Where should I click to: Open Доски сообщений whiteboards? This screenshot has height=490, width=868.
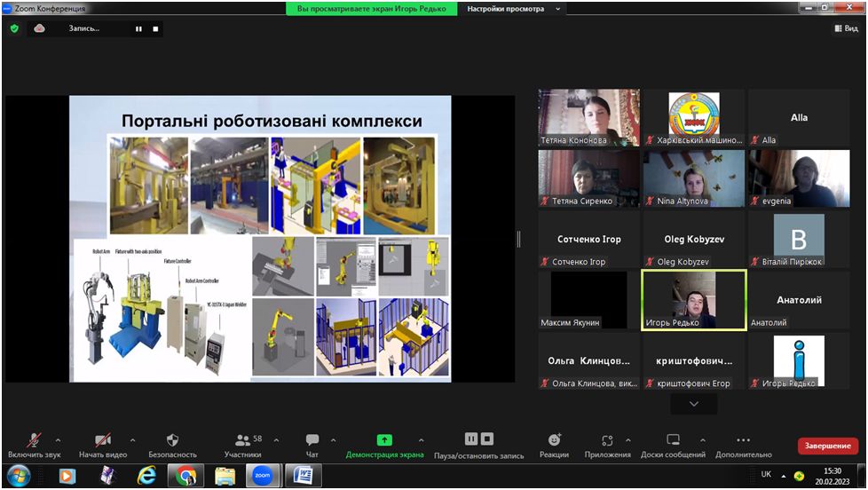coord(673,446)
